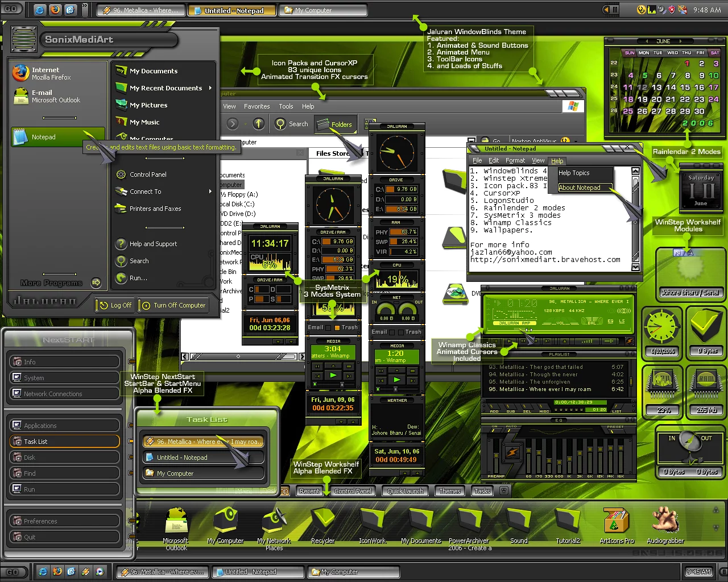Click the Up arrow in the Explorer toolbar
The height and width of the screenshot is (582, 728).
[x=259, y=123]
